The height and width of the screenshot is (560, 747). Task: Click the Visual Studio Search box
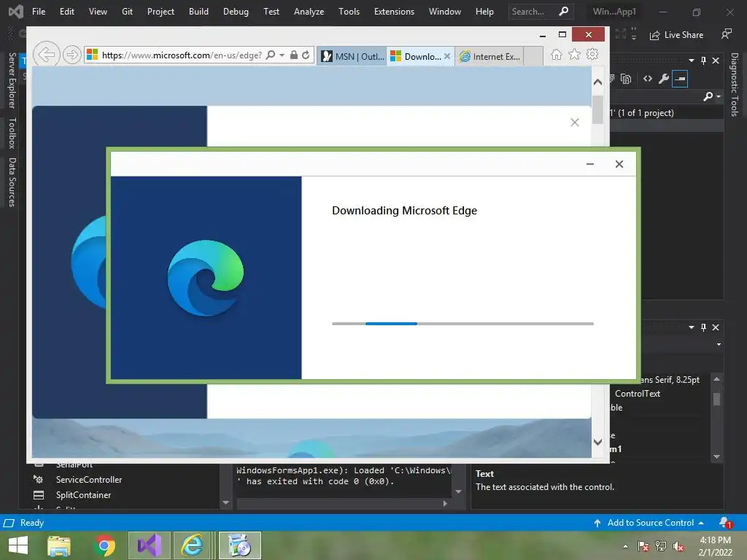[x=541, y=12]
